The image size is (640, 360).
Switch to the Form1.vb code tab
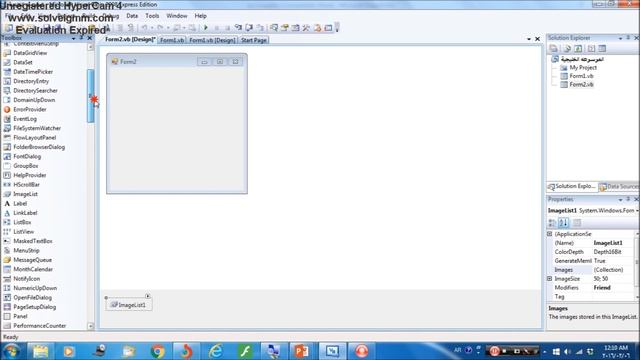point(172,40)
